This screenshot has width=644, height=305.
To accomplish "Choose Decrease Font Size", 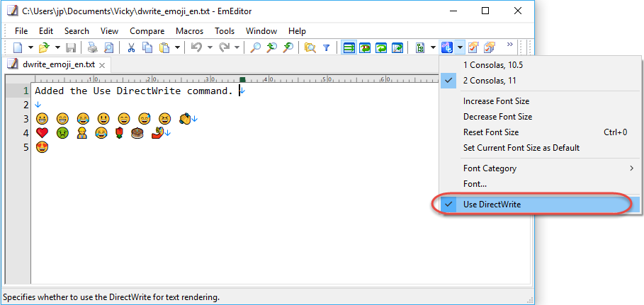I will (540, 117).
